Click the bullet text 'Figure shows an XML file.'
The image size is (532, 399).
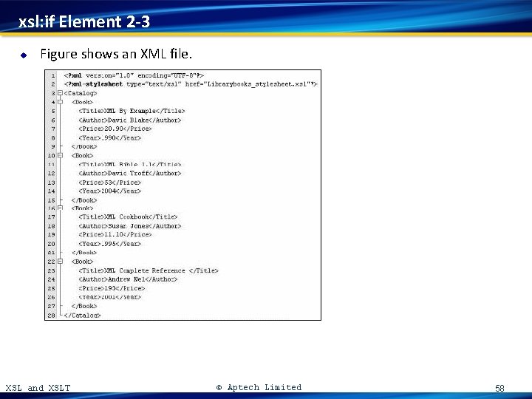click(x=116, y=54)
